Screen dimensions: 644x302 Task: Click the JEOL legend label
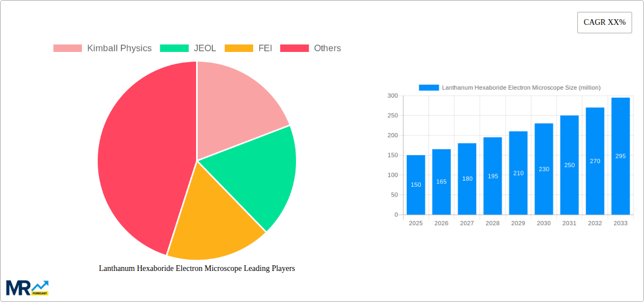(205, 49)
